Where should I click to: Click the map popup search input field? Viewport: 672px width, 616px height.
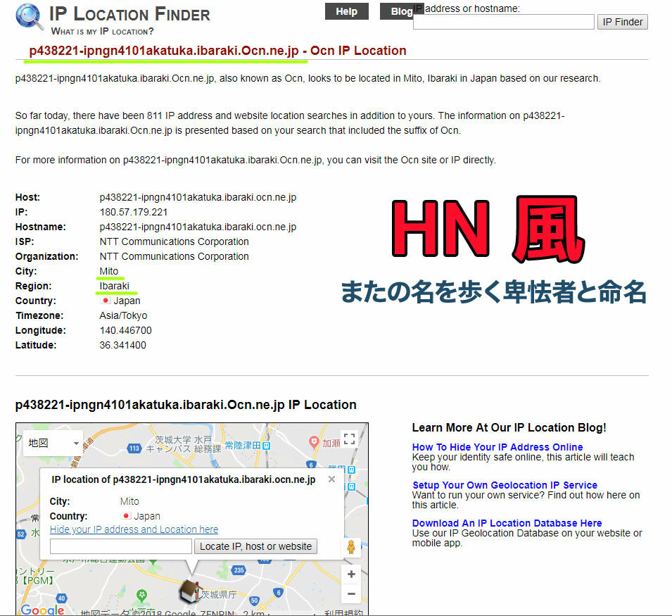tap(121, 546)
